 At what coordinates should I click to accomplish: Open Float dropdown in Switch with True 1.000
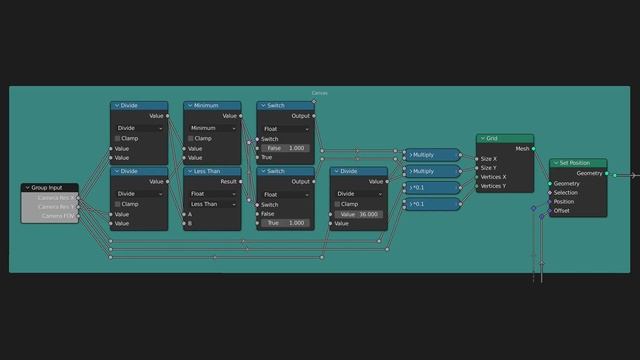(285, 195)
